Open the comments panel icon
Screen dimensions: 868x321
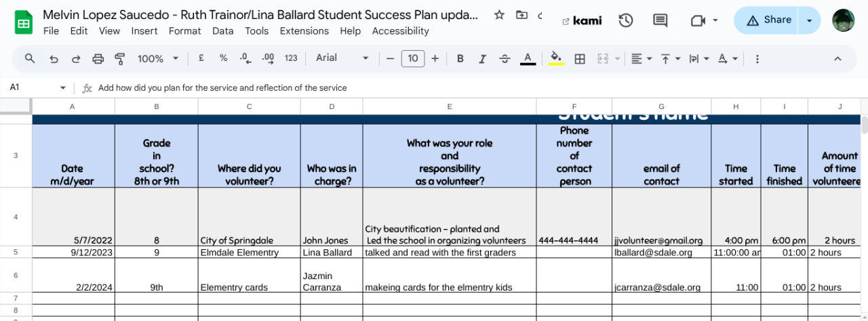pos(660,20)
